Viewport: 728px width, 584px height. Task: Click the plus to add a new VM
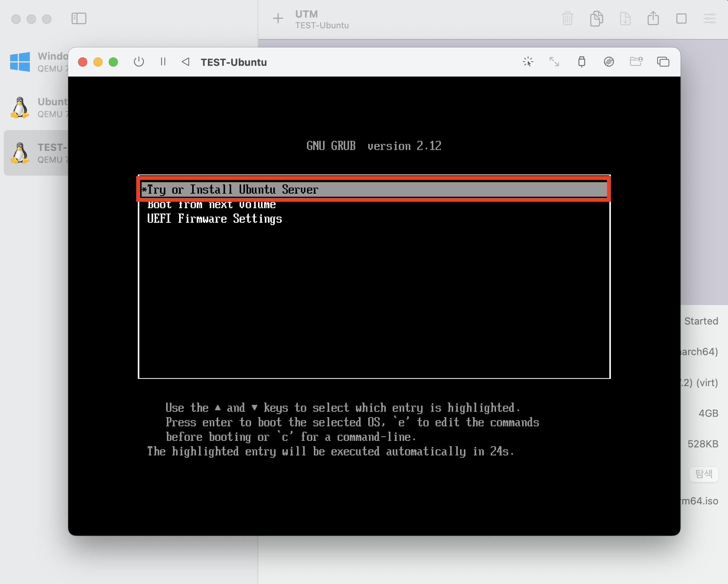pyautogui.click(x=278, y=18)
